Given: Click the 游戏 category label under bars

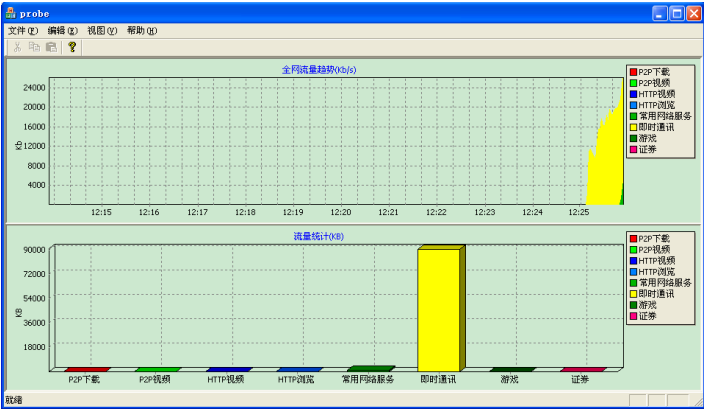Looking at the screenshot, I should click(x=509, y=379).
